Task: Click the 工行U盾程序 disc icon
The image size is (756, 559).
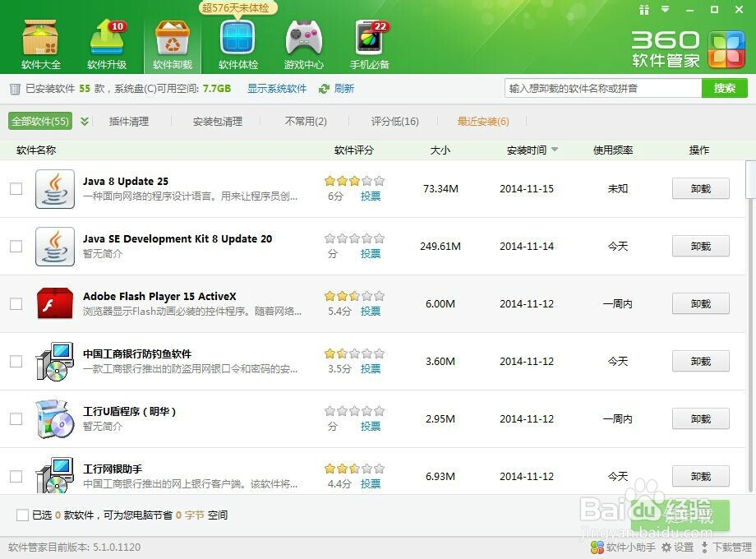Action: [55, 419]
